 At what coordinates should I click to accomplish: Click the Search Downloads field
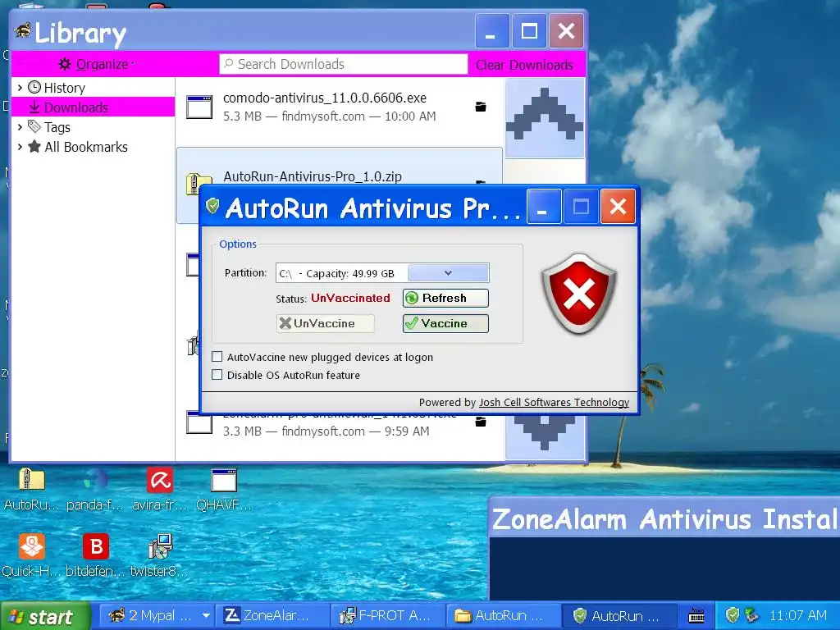[x=344, y=64]
